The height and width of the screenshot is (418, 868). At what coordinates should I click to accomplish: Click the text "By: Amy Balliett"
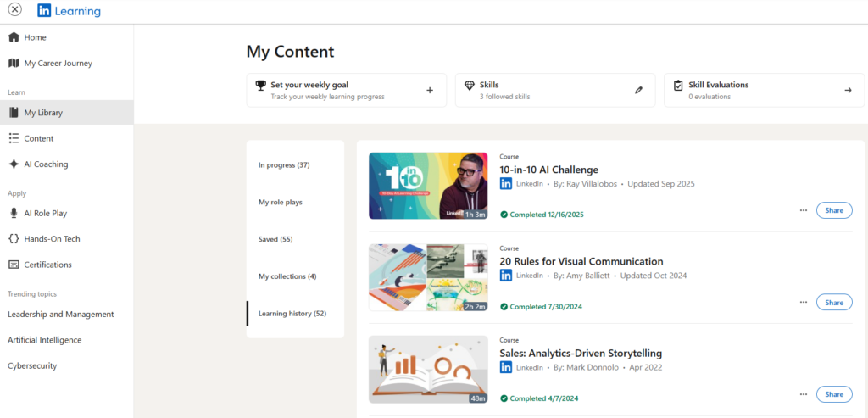581,276
